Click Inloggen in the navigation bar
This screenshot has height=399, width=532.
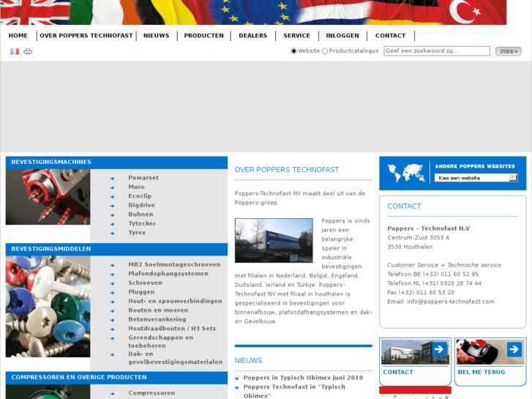[342, 36]
